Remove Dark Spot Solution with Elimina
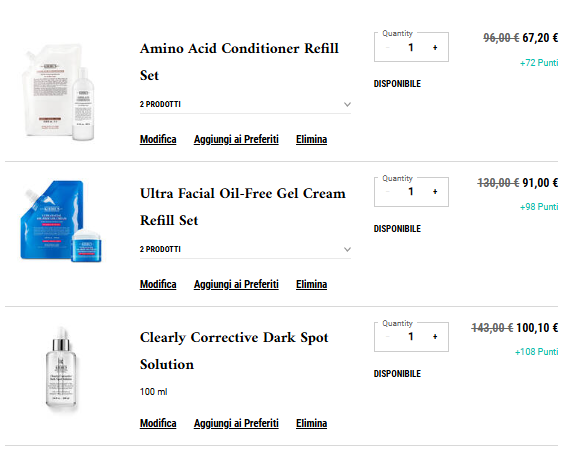Screen dimensions: 571x450 pos(311,423)
